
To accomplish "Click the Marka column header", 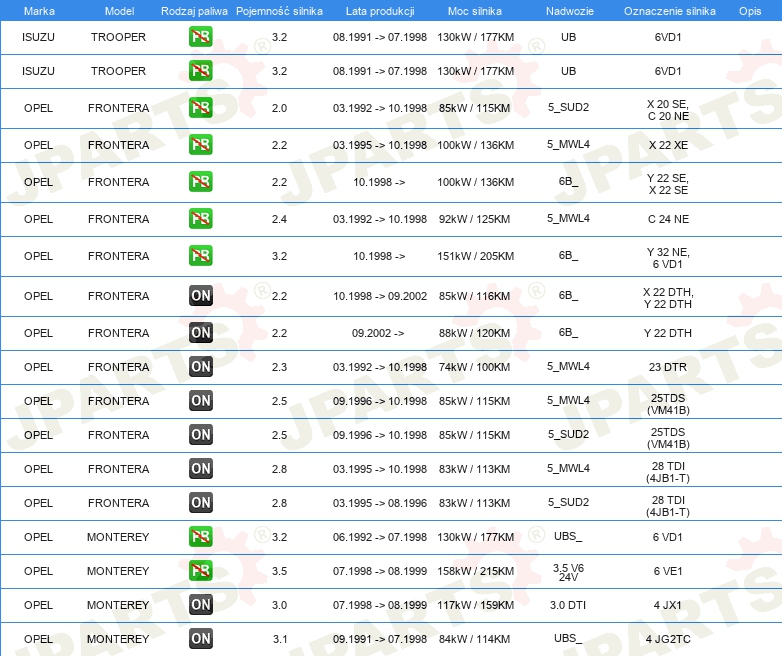I will pos(39,11).
